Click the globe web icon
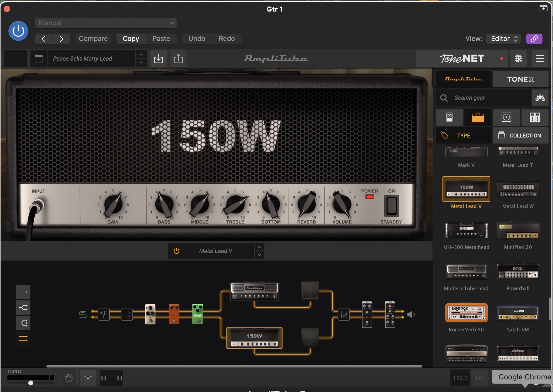Image resolution: width=553 pixels, height=392 pixels. [x=518, y=59]
